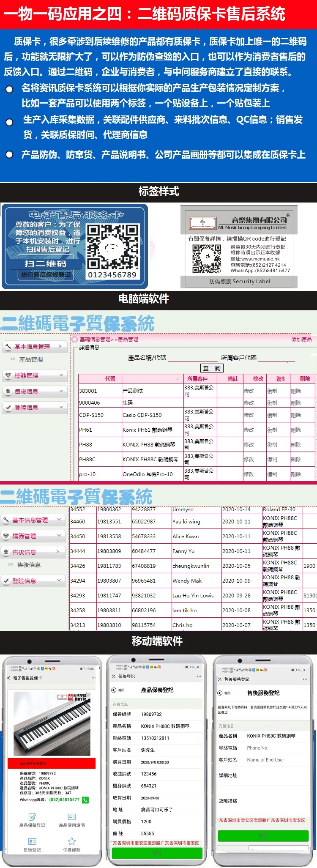Tap the green WhatsApp phone icon
The height and width of the screenshot is (868, 317).
[85, 800]
